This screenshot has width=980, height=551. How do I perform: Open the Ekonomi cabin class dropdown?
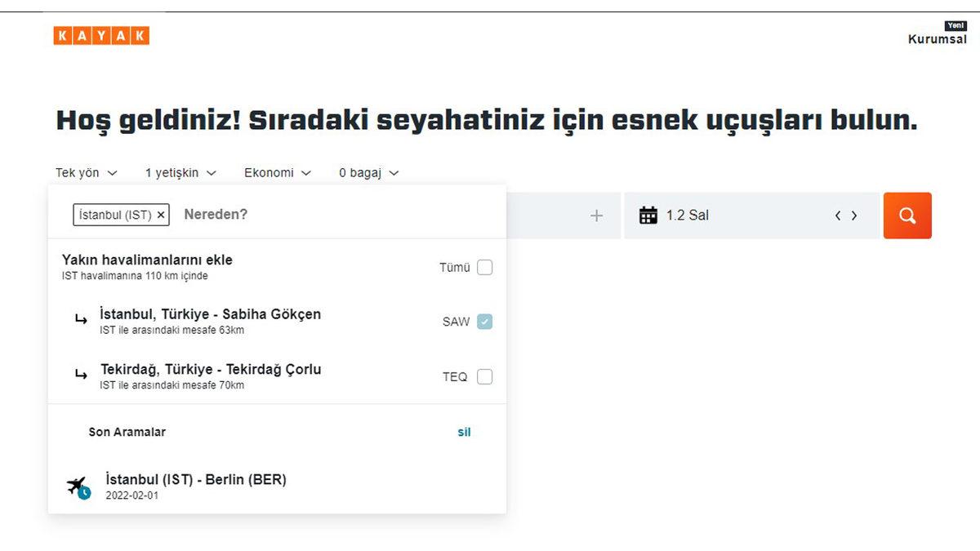277,172
